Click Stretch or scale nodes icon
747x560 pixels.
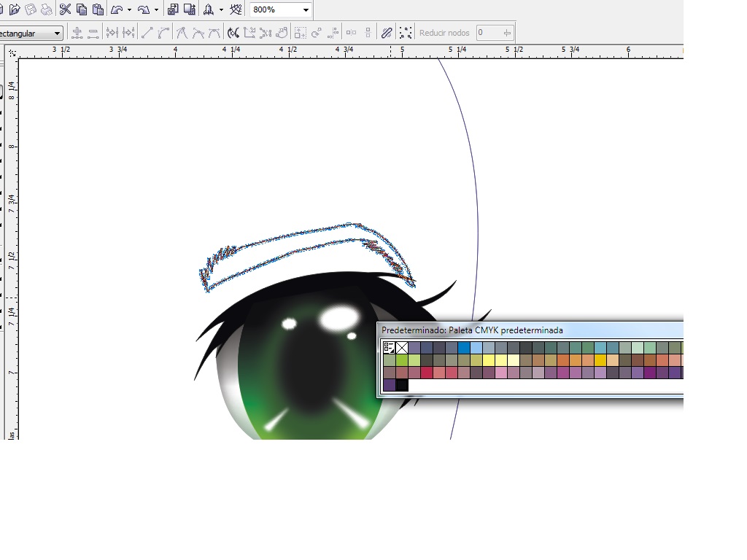[301, 33]
